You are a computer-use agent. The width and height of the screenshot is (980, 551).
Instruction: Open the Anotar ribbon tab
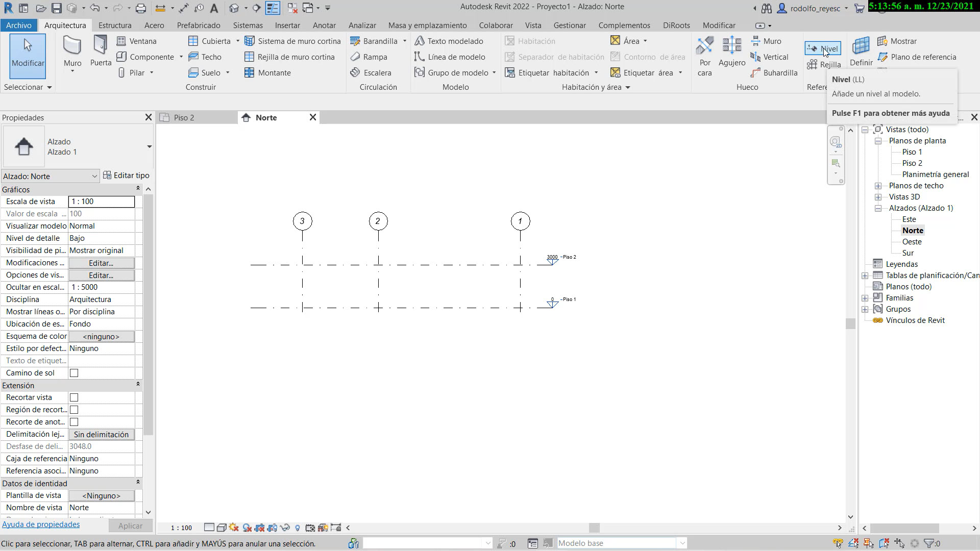click(x=324, y=25)
